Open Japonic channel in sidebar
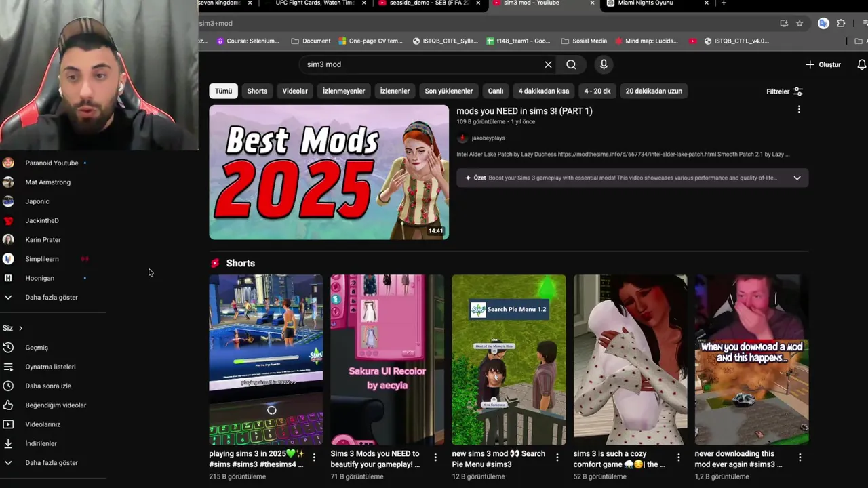Image resolution: width=868 pixels, height=488 pixels. 37,201
